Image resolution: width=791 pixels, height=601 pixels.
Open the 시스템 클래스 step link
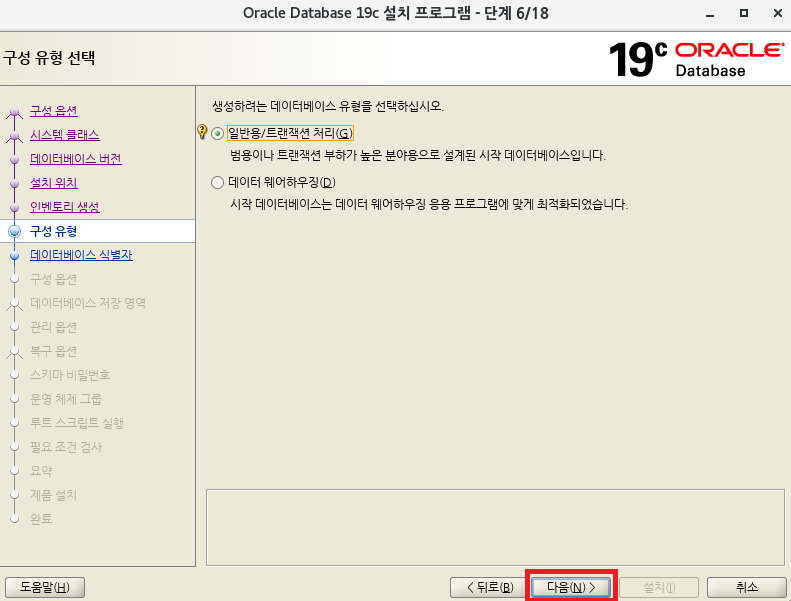[x=65, y=135]
